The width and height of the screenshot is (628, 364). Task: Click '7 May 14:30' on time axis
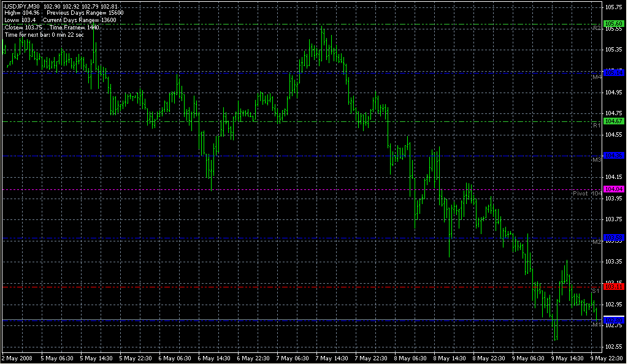332,358
